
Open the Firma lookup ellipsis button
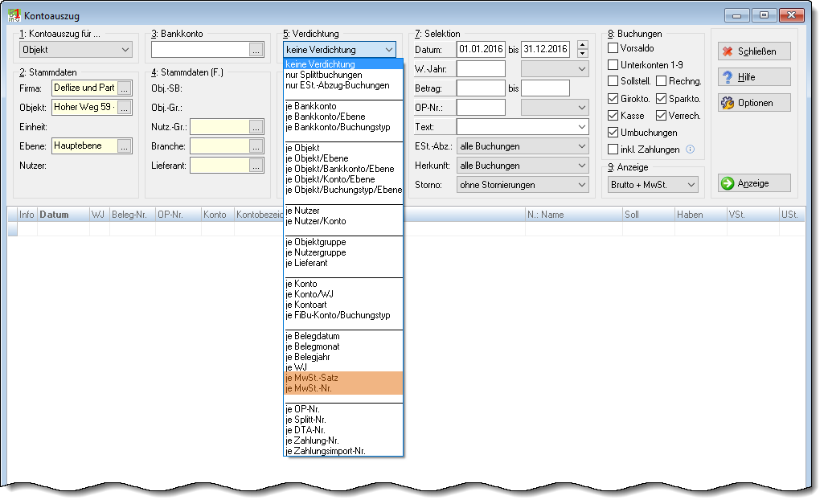[x=125, y=88]
